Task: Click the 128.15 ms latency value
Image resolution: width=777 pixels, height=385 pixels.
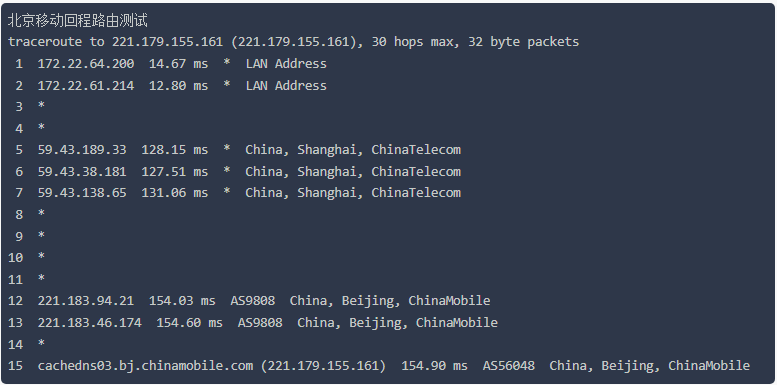Action: tap(175, 150)
